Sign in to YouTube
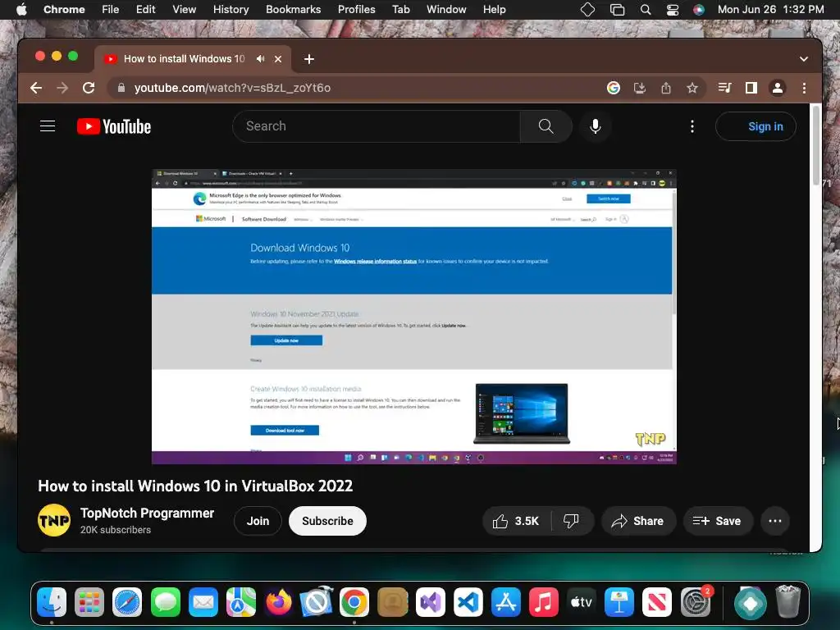The height and width of the screenshot is (630, 840). pyautogui.click(x=756, y=126)
